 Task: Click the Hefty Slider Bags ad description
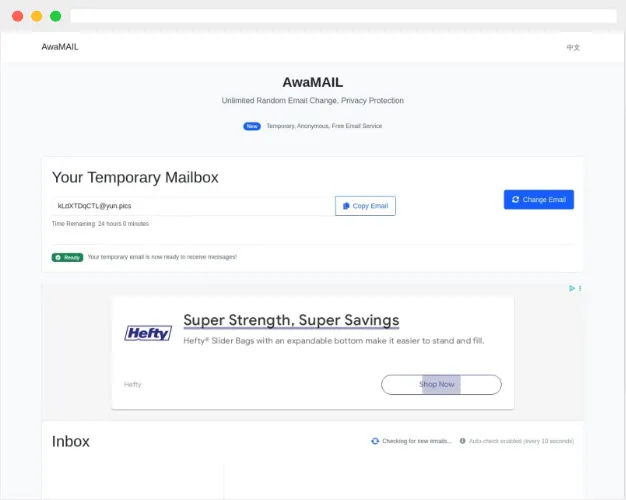click(x=333, y=341)
